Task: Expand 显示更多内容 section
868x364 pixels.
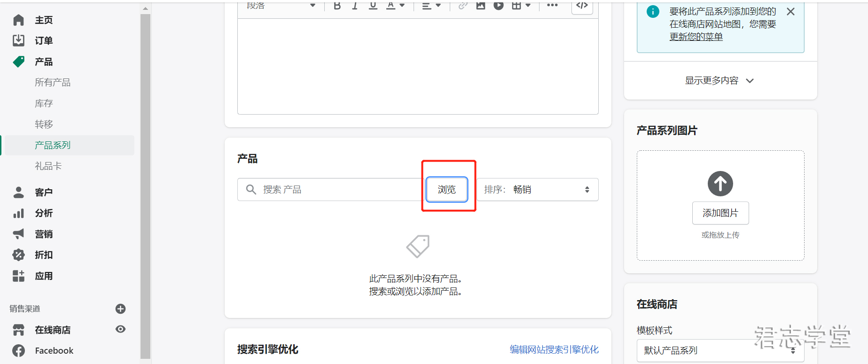Action: click(x=719, y=81)
